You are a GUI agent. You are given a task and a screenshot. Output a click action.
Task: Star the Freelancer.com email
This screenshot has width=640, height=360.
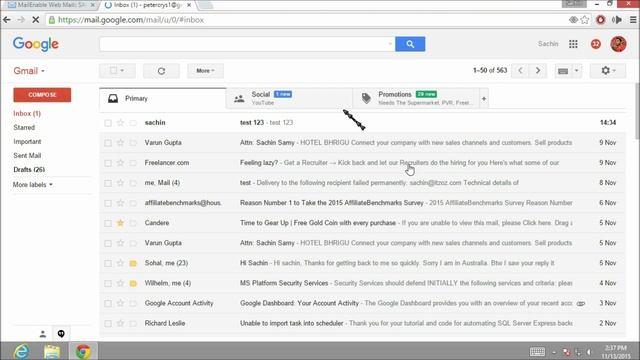tap(120, 163)
